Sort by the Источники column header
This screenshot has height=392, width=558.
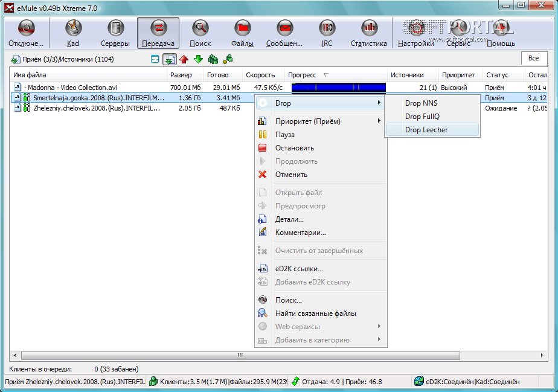pyautogui.click(x=413, y=75)
